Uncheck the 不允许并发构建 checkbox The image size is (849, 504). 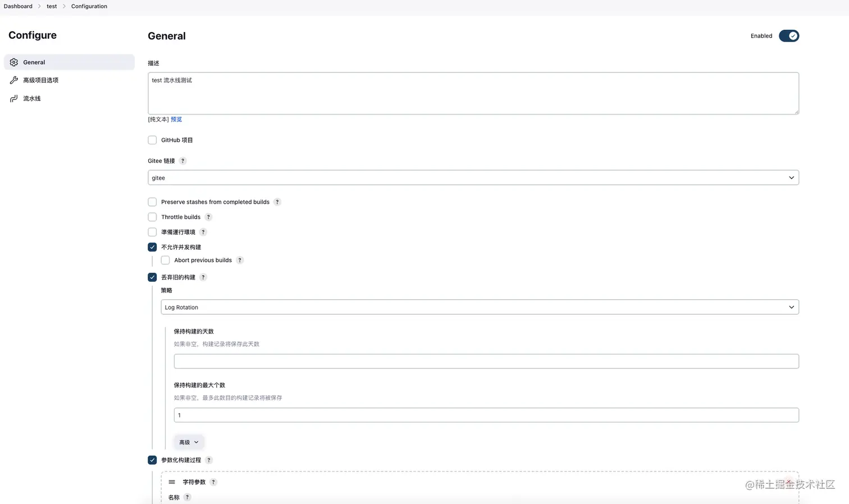point(152,247)
